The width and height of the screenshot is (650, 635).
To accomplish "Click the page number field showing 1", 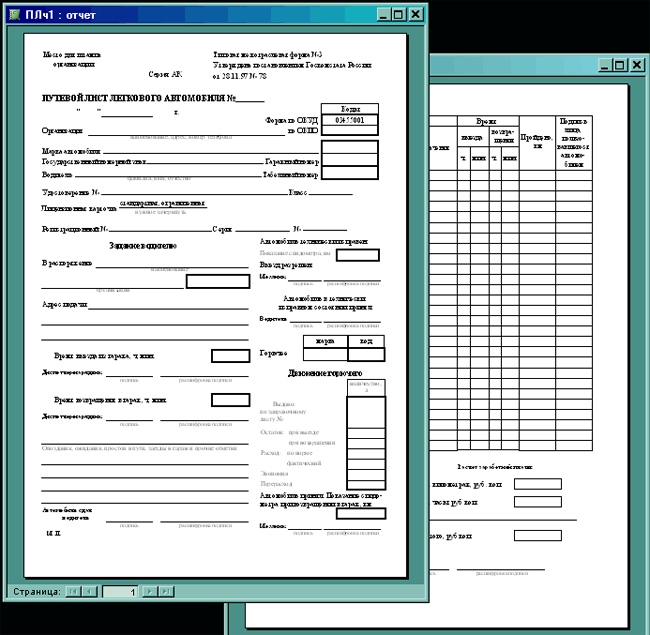I will (120, 592).
